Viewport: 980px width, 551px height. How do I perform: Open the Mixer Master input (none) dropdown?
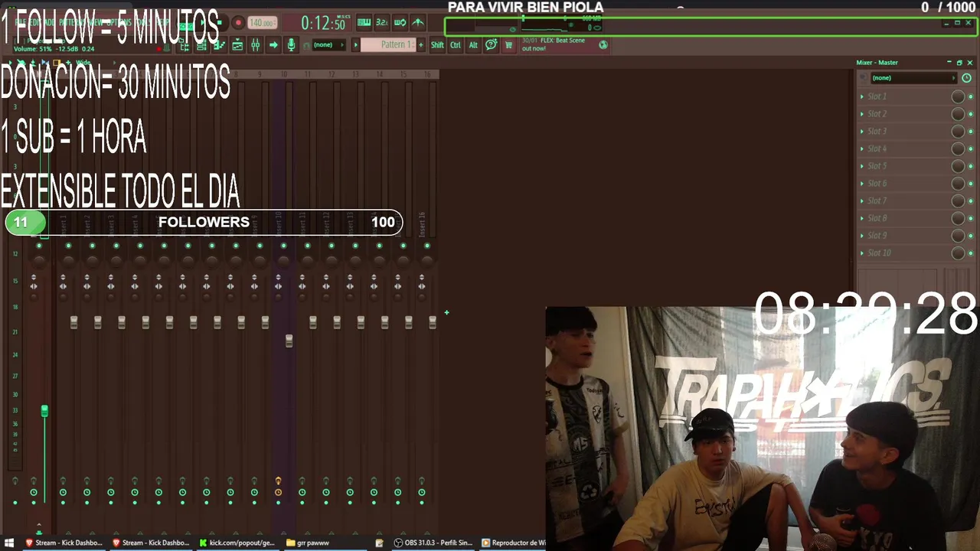(914, 78)
